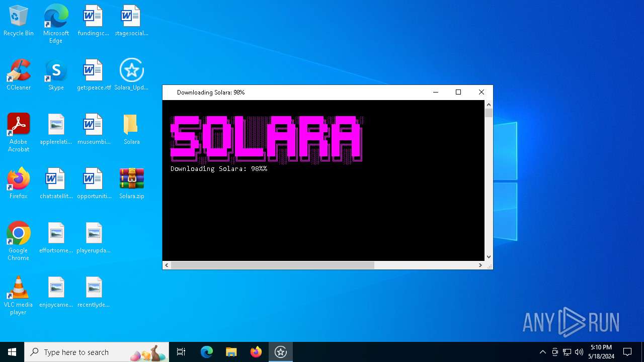Open the Adobe Acrobat desktop shortcut
Screen dimensions: 644x362
point(19,133)
